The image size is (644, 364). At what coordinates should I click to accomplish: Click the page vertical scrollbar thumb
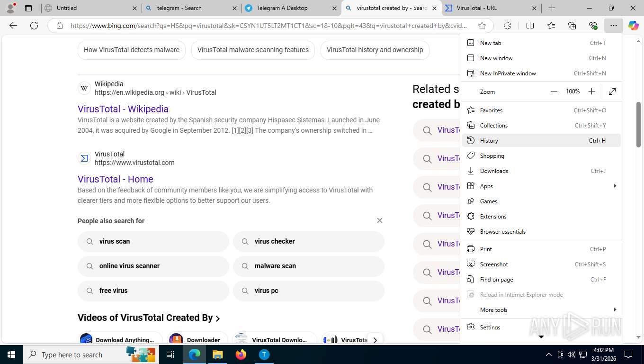coord(639,125)
